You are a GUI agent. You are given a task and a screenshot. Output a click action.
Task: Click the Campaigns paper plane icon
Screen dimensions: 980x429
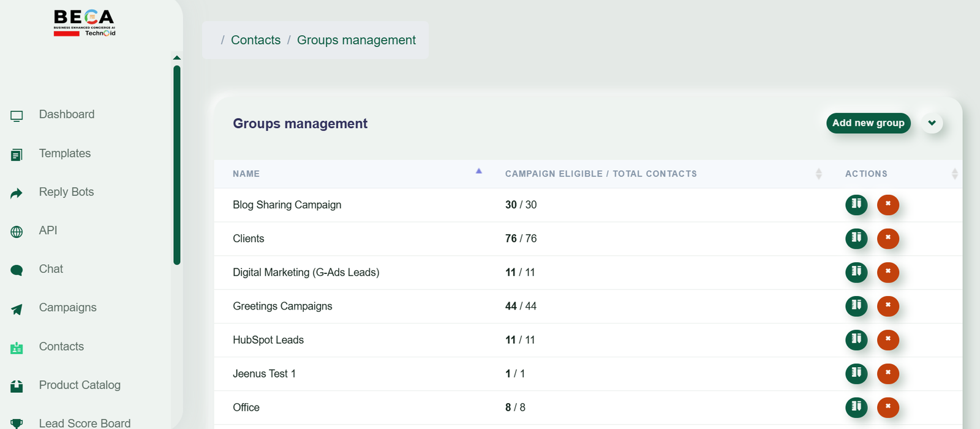click(x=17, y=309)
